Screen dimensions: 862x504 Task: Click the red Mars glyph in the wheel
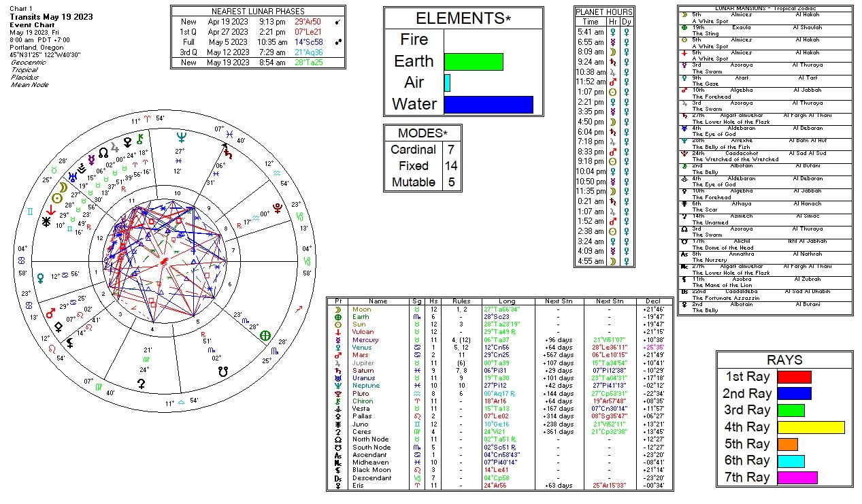pos(50,314)
